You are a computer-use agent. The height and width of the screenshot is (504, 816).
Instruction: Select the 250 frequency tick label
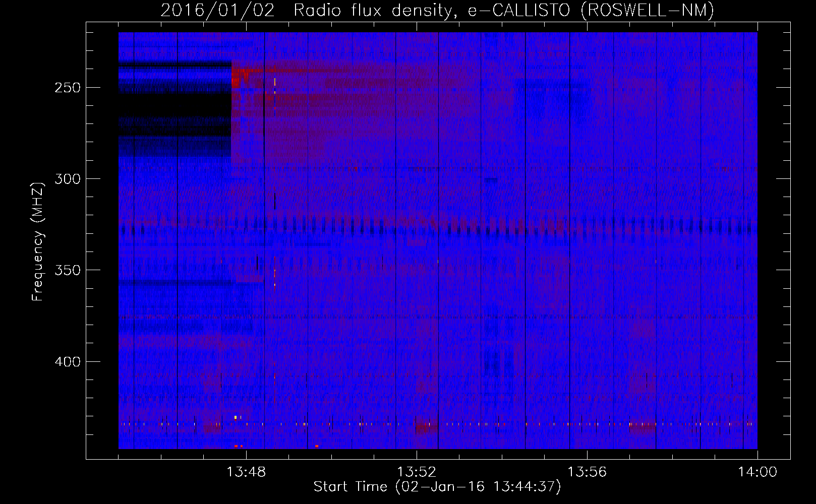[68, 88]
